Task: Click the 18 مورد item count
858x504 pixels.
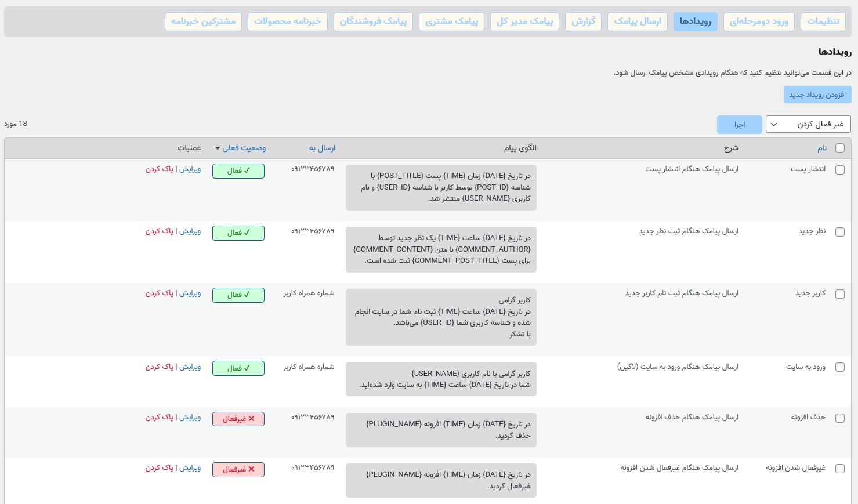Action: coord(16,124)
